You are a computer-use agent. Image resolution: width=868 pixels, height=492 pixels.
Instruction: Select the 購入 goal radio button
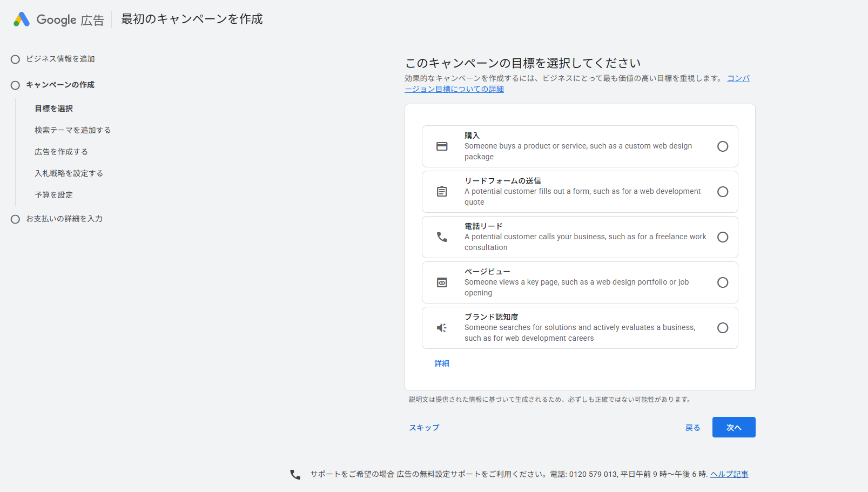tap(723, 146)
